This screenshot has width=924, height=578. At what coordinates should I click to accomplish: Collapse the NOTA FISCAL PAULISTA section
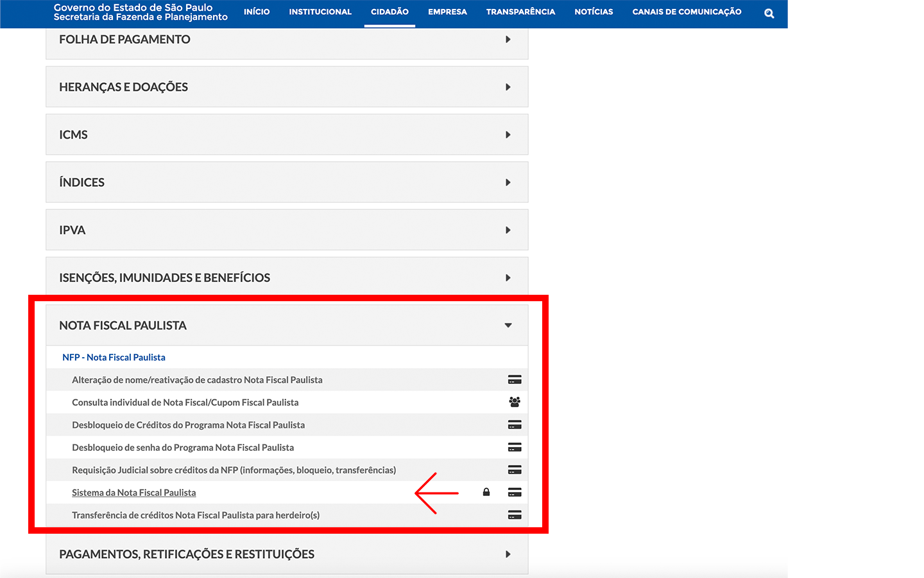(287, 325)
